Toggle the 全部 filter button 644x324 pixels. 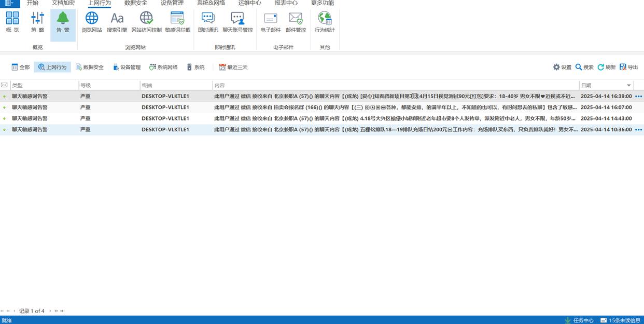click(21, 67)
